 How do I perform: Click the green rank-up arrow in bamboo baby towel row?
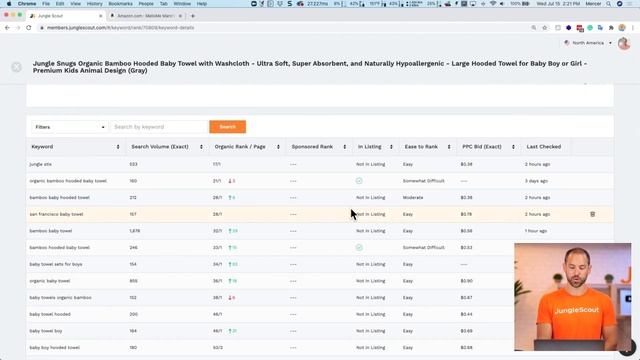(x=230, y=231)
